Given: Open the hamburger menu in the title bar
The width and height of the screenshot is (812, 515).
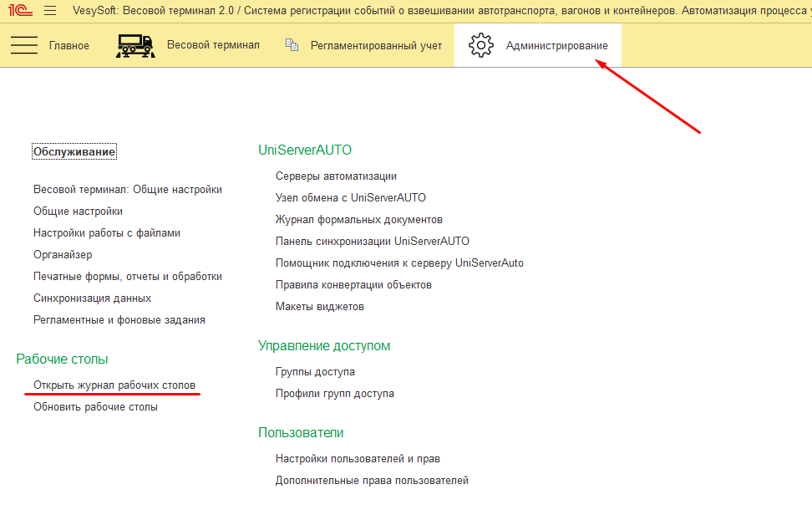Looking at the screenshot, I should coord(50,11).
